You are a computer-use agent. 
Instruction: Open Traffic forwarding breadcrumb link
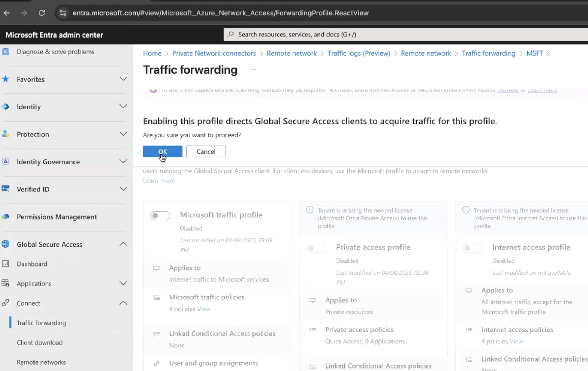click(x=489, y=53)
